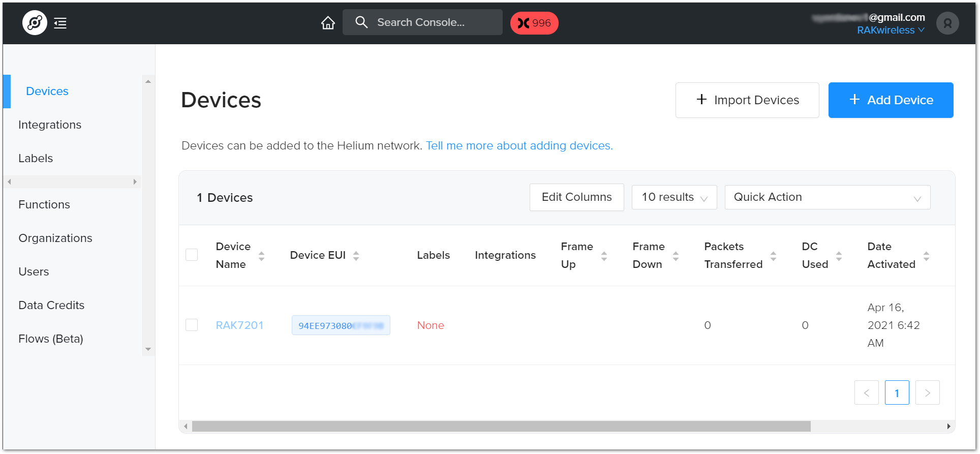Tick the select-all devices checkbox
Screen dimensions: 980x454
[x=192, y=255]
